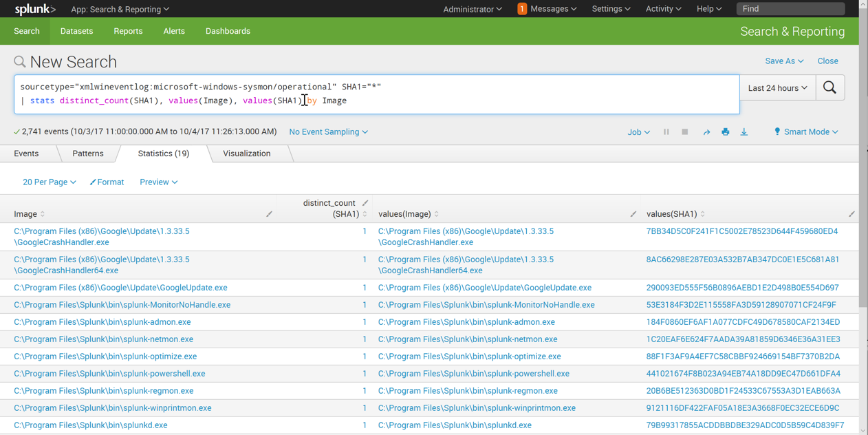Click into the Find input field
The height and width of the screenshot is (435, 868).
tap(790, 9)
